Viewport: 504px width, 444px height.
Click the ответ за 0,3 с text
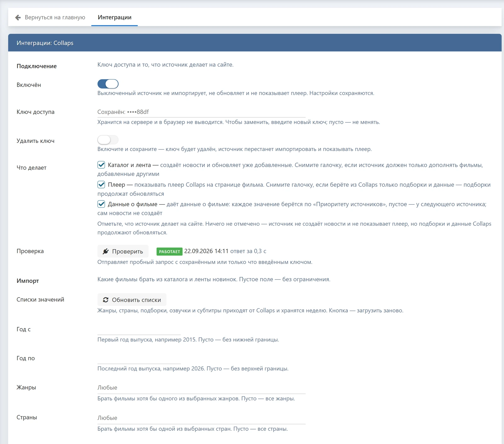[x=248, y=251]
